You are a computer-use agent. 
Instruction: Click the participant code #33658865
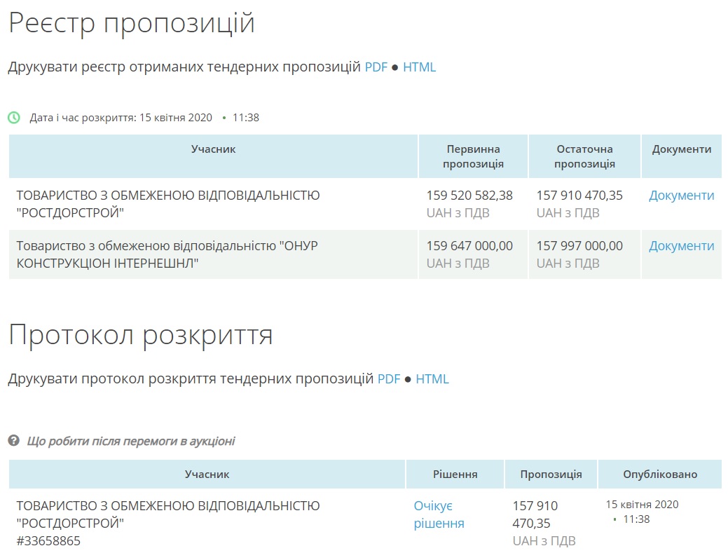tap(48, 541)
